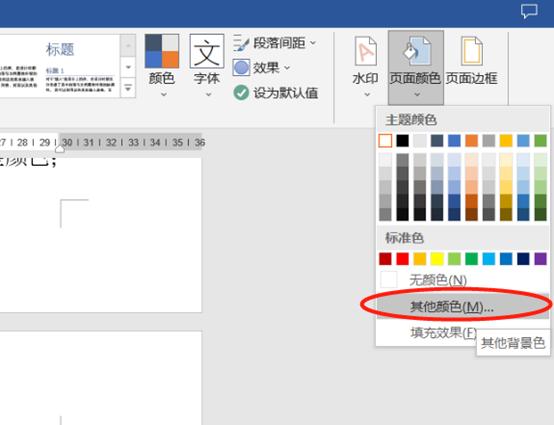Click the 颜色 dropdown chevron
Screen dimensions: 554x425
(x=163, y=94)
